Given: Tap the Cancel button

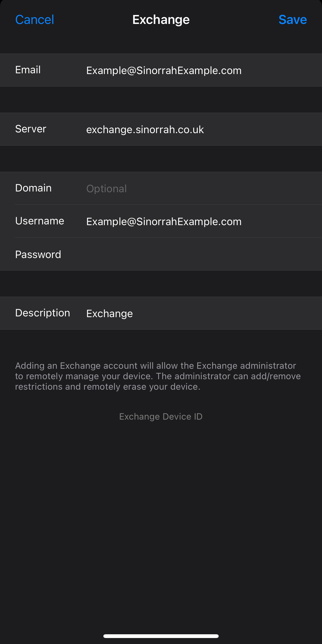Looking at the screenshot, I should 34,20.
